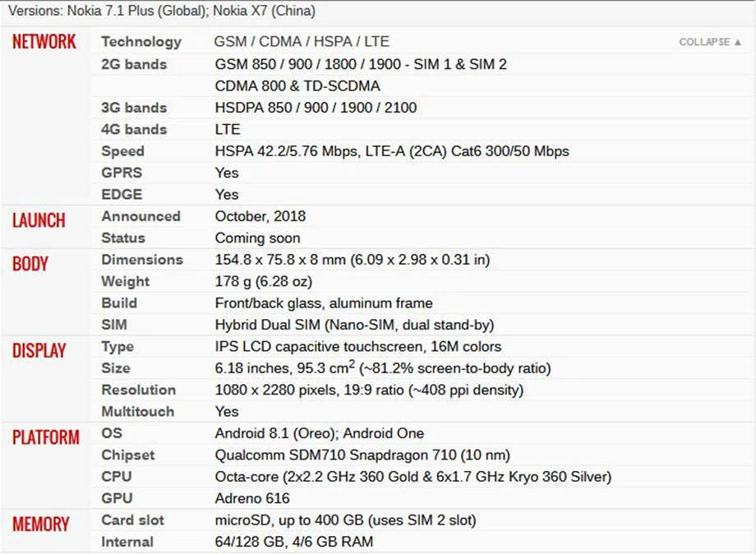The width and height of the screenshot is (756, 555).
Task: Click the 3G bands label
Action: tap(134, 108)
